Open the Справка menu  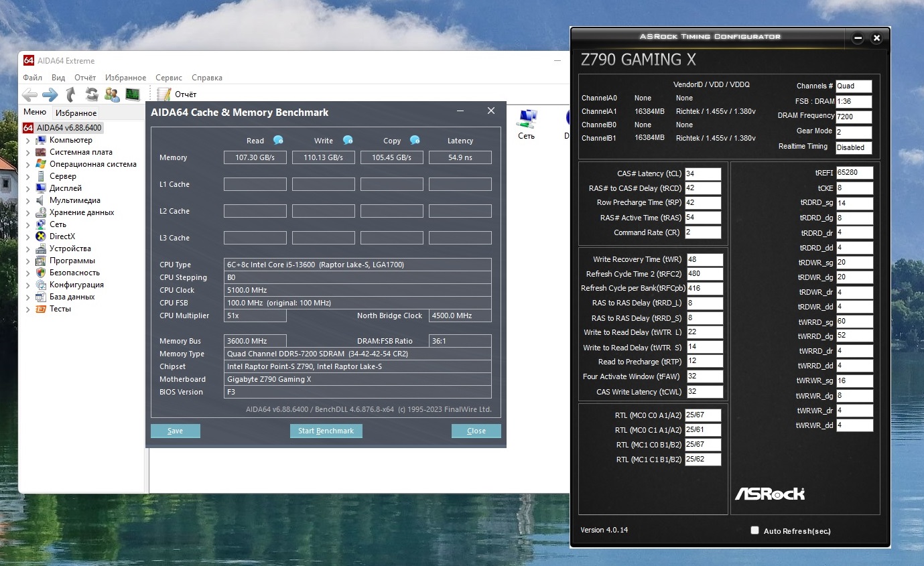[x=207, y=78]
